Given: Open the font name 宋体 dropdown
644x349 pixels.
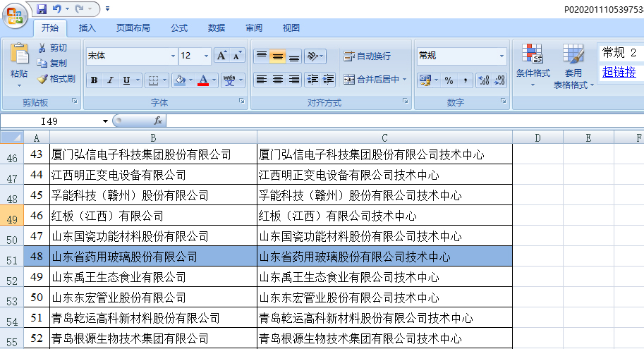Looking at the screenshot, I should (173, 56).
